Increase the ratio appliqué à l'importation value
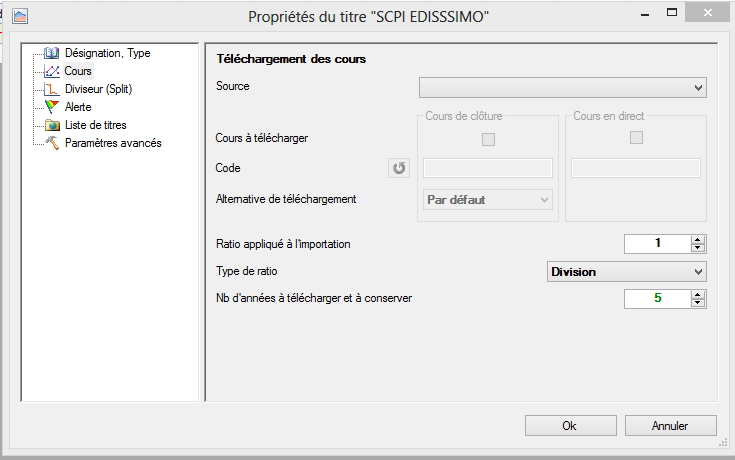Viewport: 735px width, 460px height. pyautogui.click(x=698, y=239)
